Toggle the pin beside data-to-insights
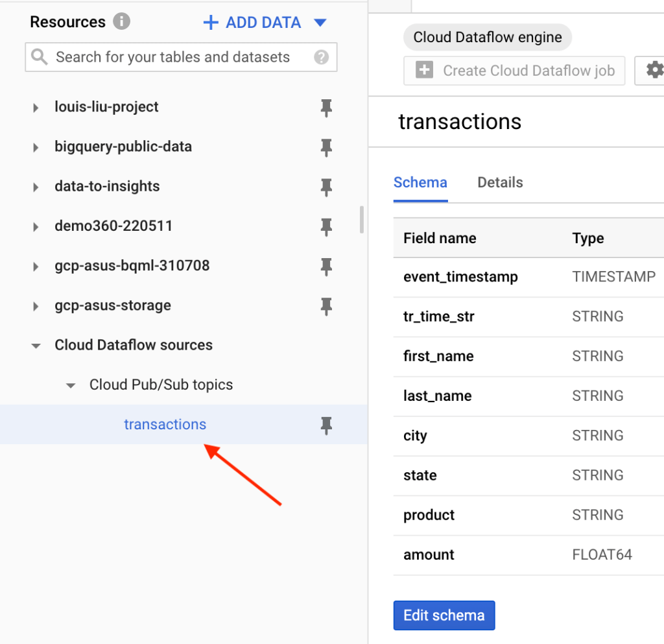The height and width of the screenshot is (644, 664). click(x=326, y=187)
